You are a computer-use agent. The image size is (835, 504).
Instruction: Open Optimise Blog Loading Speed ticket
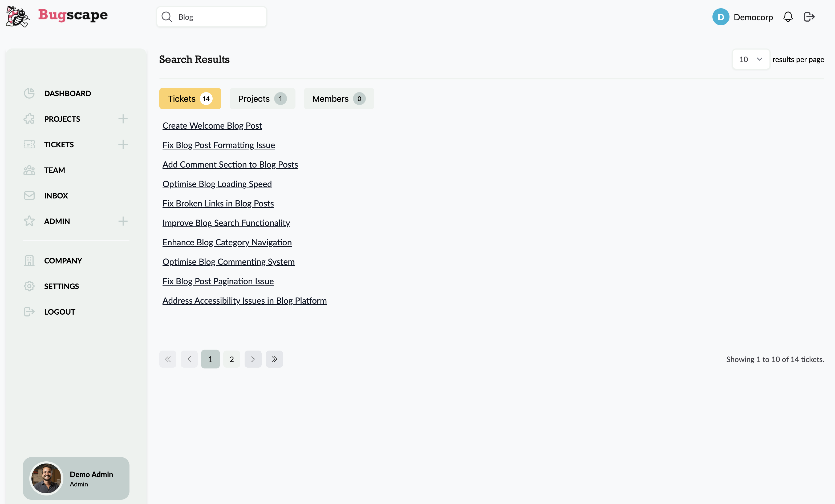click(x=217, y=184)
